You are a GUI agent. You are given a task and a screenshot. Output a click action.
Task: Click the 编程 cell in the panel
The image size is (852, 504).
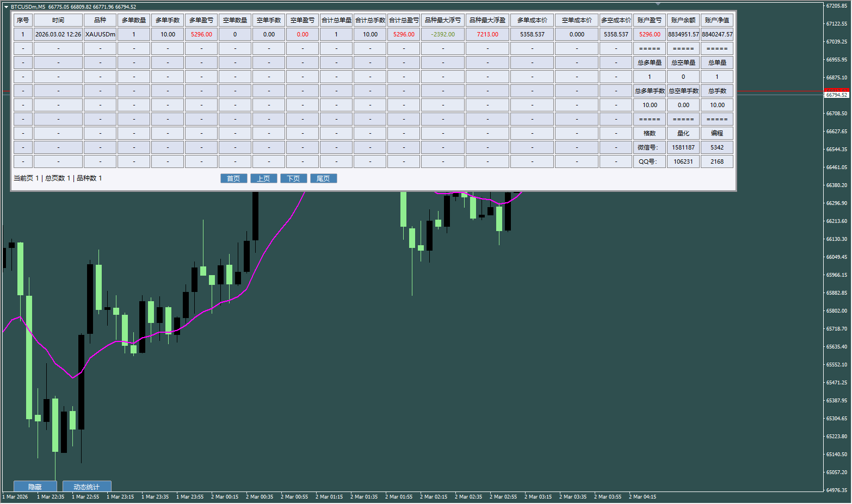pos(717,133)
